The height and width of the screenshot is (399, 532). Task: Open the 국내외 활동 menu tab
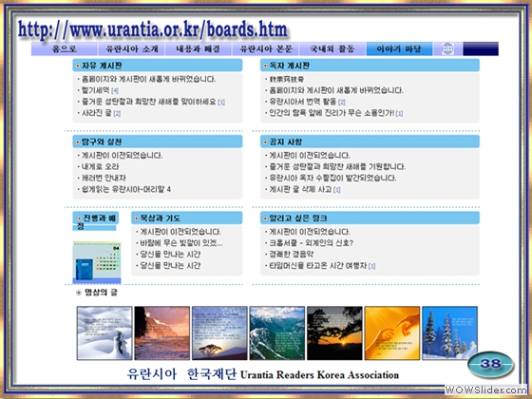[x=332, y=48]
